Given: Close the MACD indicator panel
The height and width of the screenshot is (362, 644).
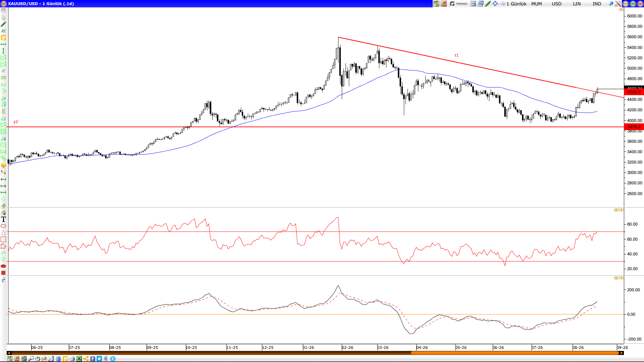Looking at the screenshot, I should 621,278.
